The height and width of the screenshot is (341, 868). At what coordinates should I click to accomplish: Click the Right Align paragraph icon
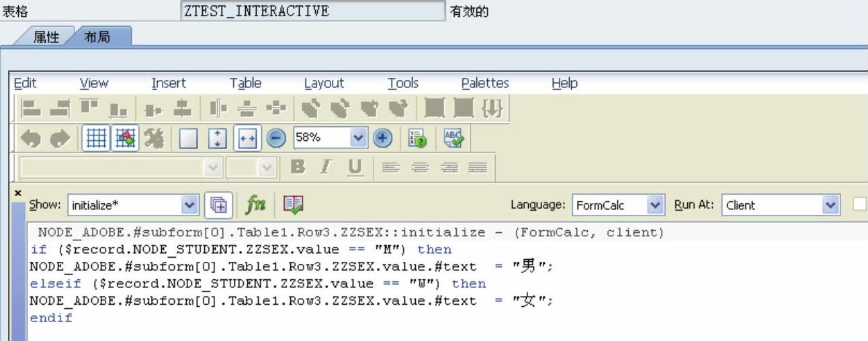click(x=449, y=168)
